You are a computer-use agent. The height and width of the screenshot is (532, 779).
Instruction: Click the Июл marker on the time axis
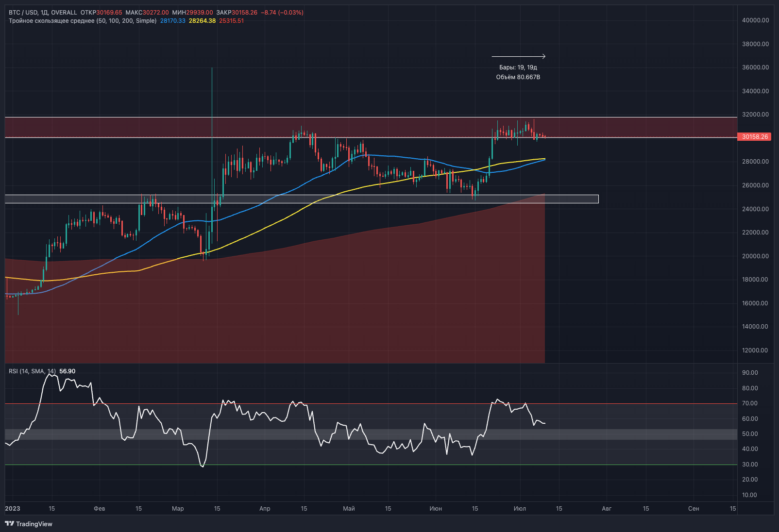(520, 509)
